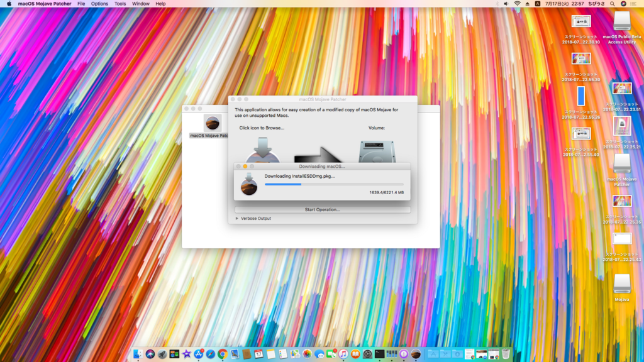Image resolution: width=644 pixels, height=362 pixels.
Task: Open iBooks from the Dock
Action: point(356,354)
